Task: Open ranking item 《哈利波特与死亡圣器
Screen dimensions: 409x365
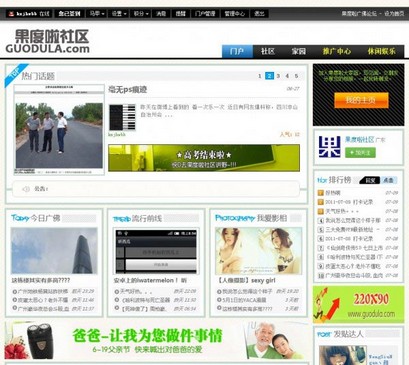Action: [353, 257]
